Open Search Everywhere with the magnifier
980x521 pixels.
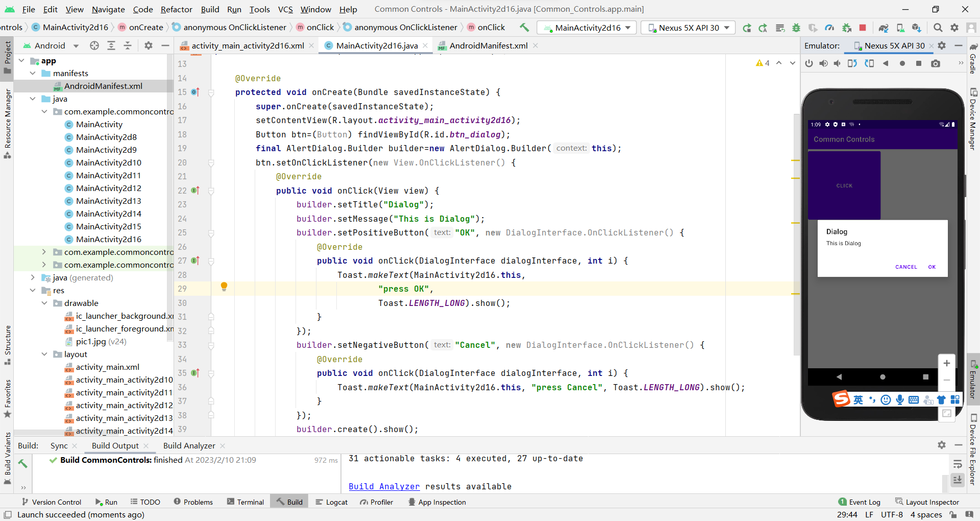coord(938,28)
